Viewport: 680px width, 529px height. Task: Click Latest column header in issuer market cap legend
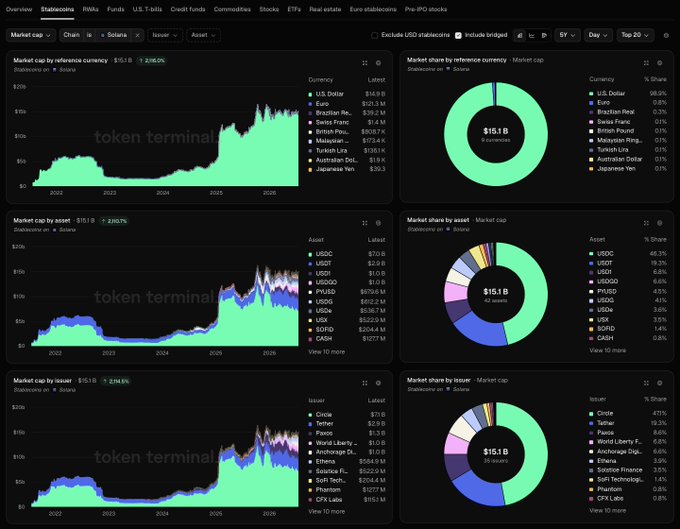[376, 400]
